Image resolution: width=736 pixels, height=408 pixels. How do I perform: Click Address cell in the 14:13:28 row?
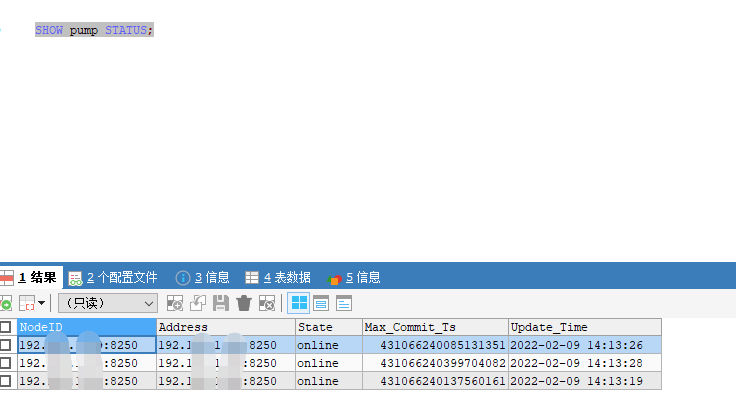tap(226, 363)
